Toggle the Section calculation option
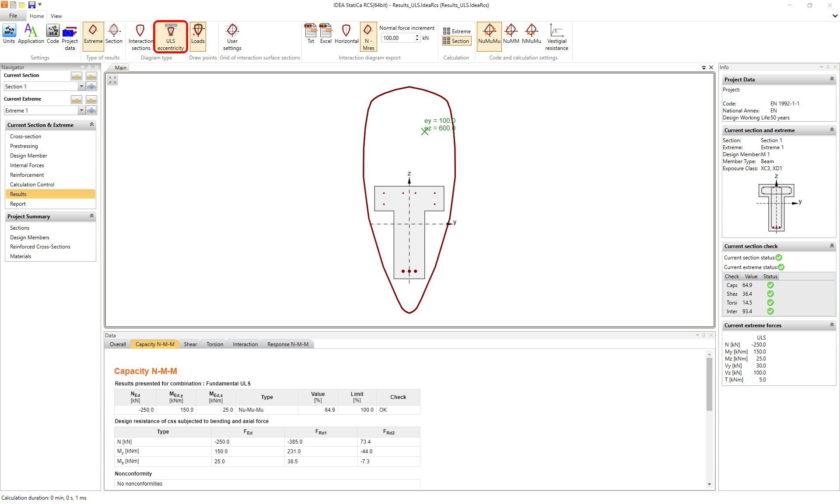The width and height of the screenshot is (840, 504). pos(456,41)
